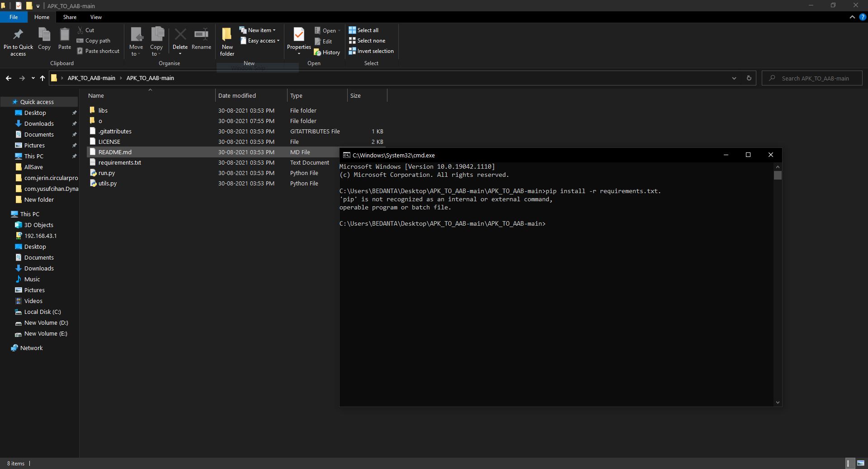Screen dimensions: 868x469
Task: Create a New folder from the ribbon
Action: (227, 41)
